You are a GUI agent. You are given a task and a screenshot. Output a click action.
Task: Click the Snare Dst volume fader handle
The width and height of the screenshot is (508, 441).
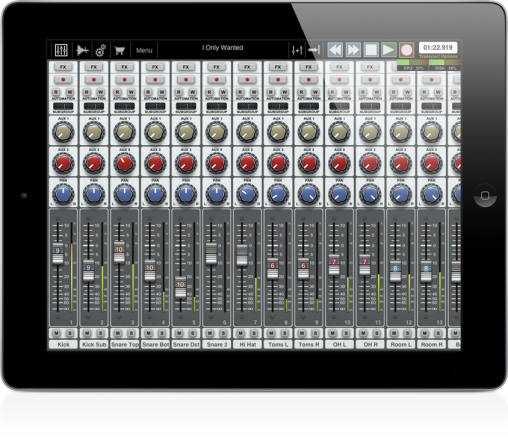pos(180,286)
